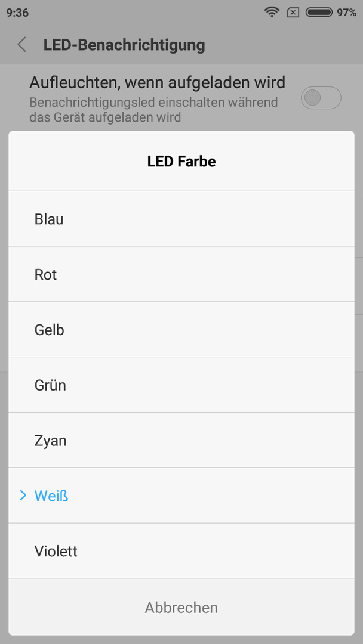Screen dimensions: 363x644
Task: Tap the SIM card missing icon
Action: 293,13
